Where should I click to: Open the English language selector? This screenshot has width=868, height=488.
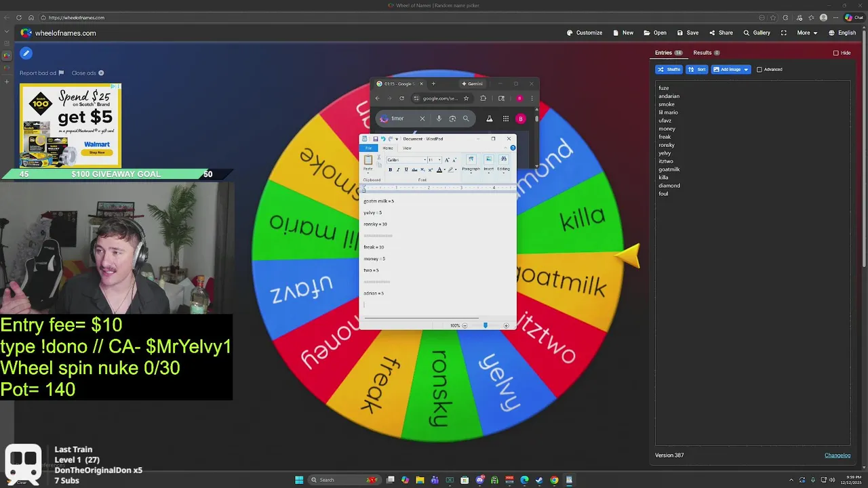pyautogui.click(x=842, y=33)
